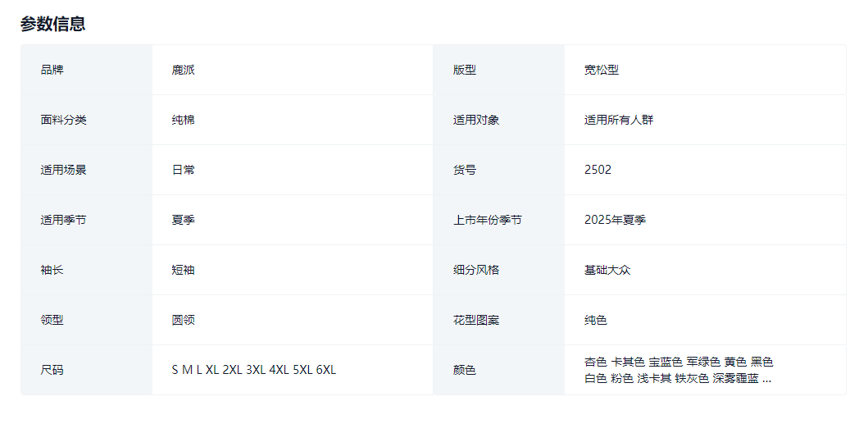Click the 圆领 collar type value

(183, 320)
